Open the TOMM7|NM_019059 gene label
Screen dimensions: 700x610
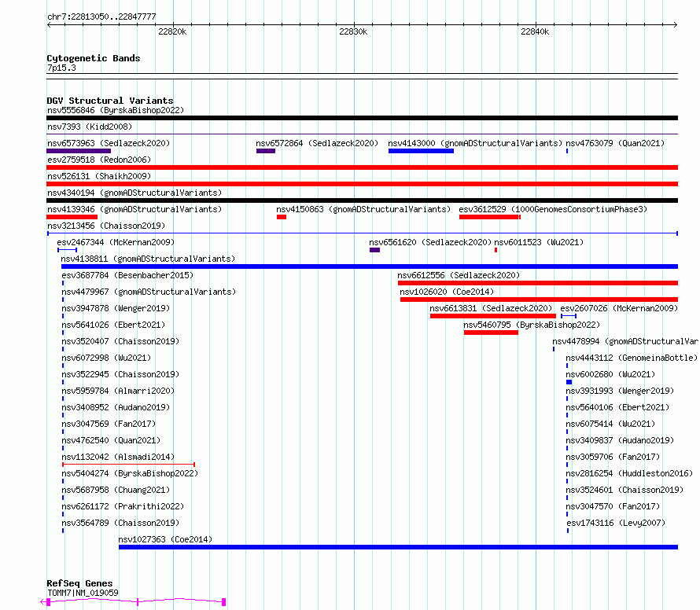click(x=83, y=593)
